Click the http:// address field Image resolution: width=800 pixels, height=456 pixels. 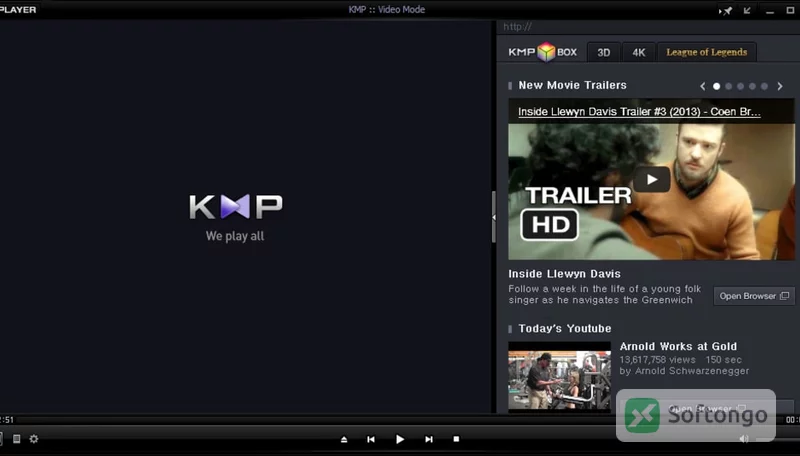[x=648, y=27]
